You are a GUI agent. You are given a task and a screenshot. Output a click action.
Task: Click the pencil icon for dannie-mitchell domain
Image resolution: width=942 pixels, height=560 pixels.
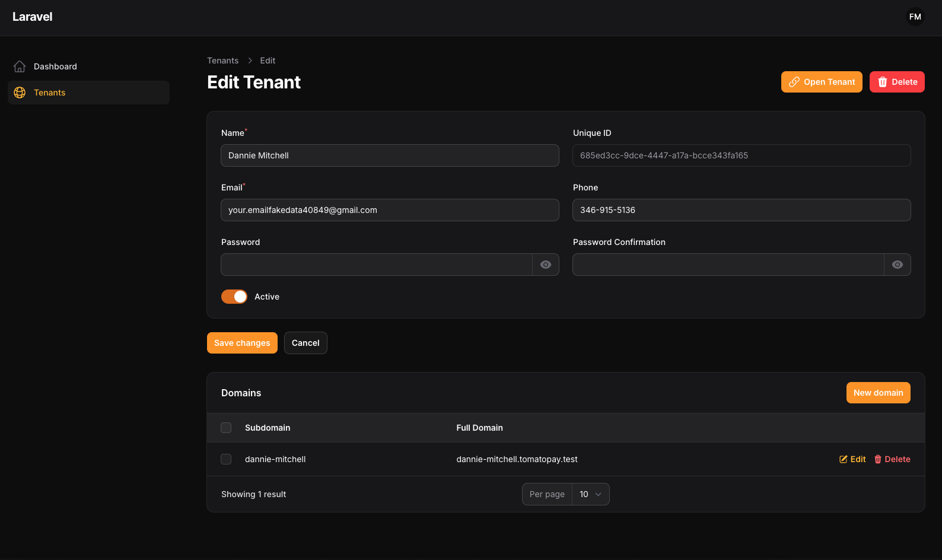click(843, 459)
